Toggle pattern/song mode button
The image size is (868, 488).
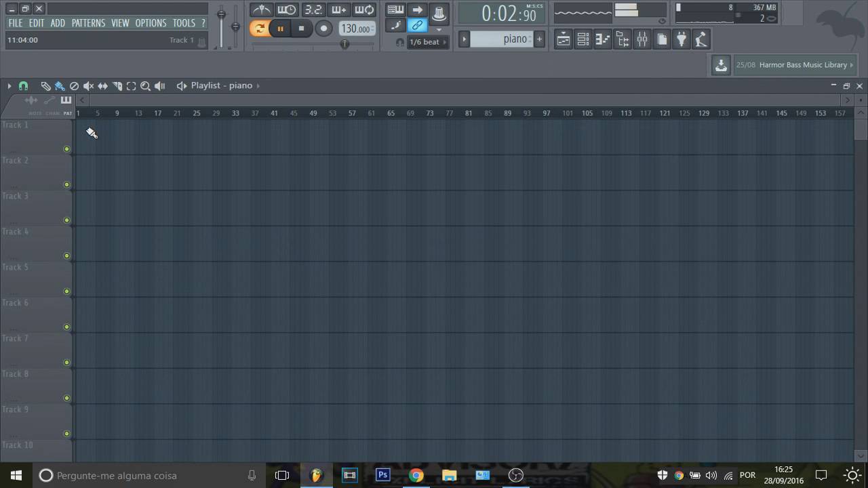(259, 28)
